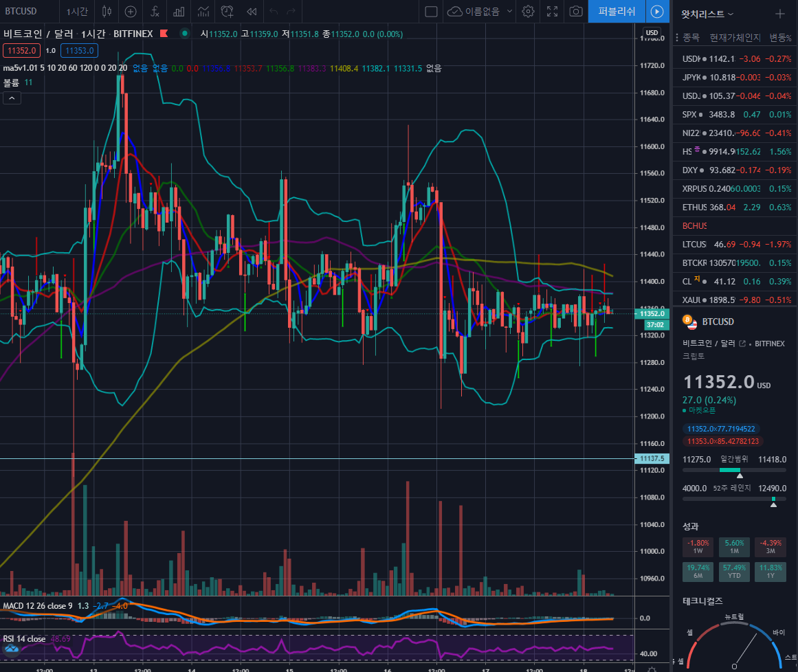Open the 테크니컬즈 technicals gauge
798x672 pixels.
coord(734,641)
